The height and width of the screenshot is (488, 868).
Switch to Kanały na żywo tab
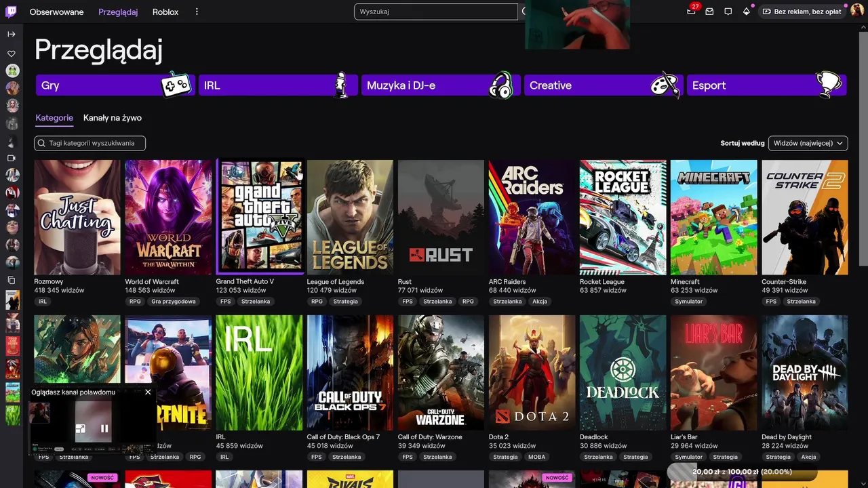click(113, 118)
